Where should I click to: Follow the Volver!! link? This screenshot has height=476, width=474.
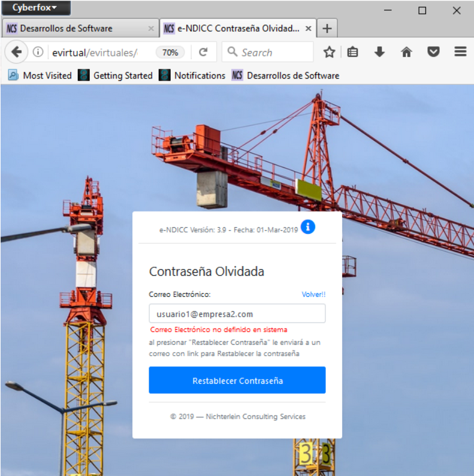[x=313, y=294]
